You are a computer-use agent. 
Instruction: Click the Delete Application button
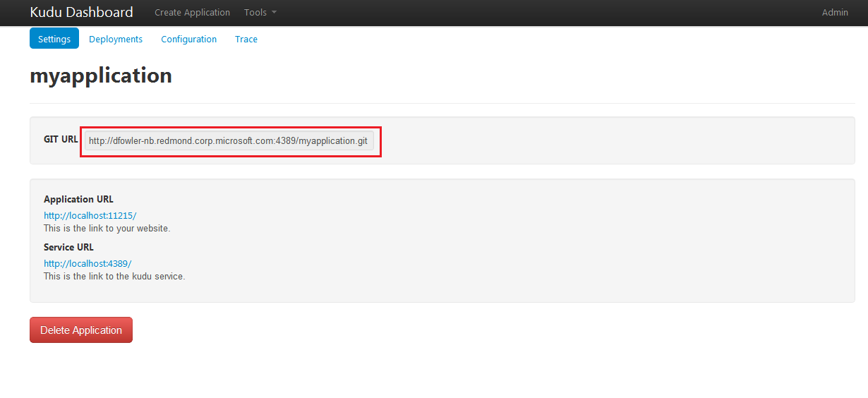coord(81,330)
